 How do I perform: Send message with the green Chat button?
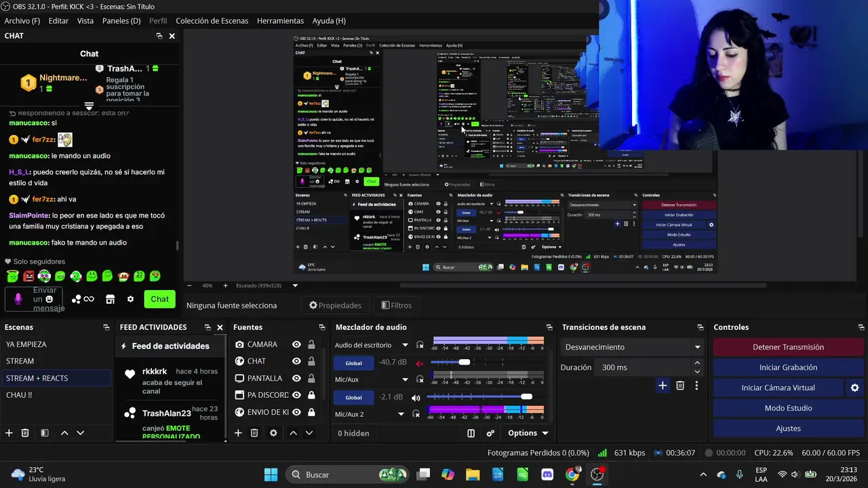tap(160, 299)
